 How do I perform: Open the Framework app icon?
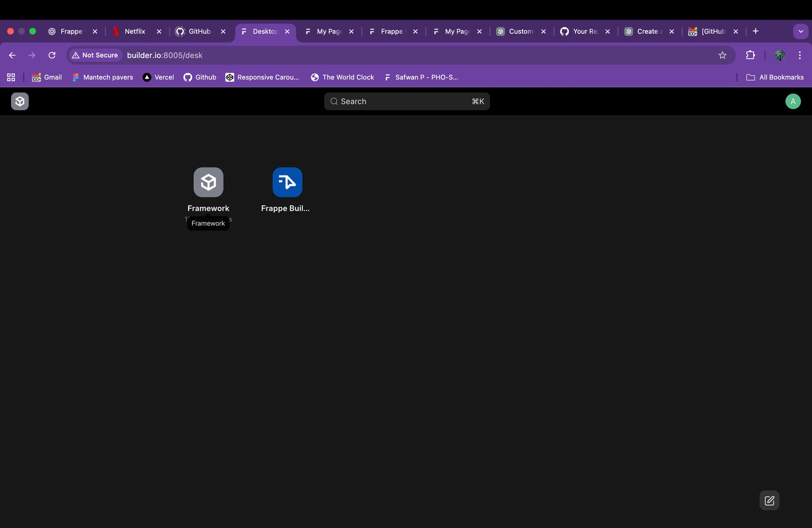tap(208, 182)
